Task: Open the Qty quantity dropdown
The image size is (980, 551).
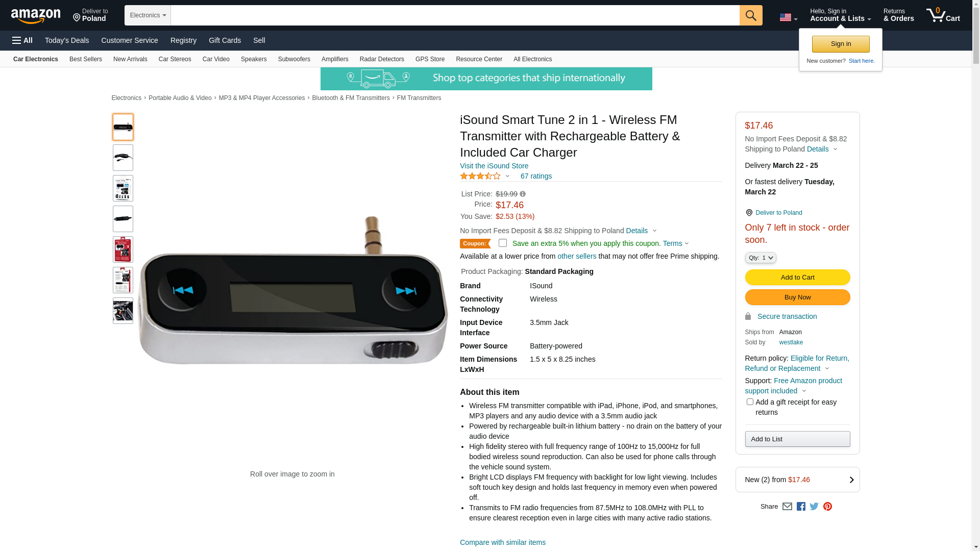Action: [x=761, y=258]
